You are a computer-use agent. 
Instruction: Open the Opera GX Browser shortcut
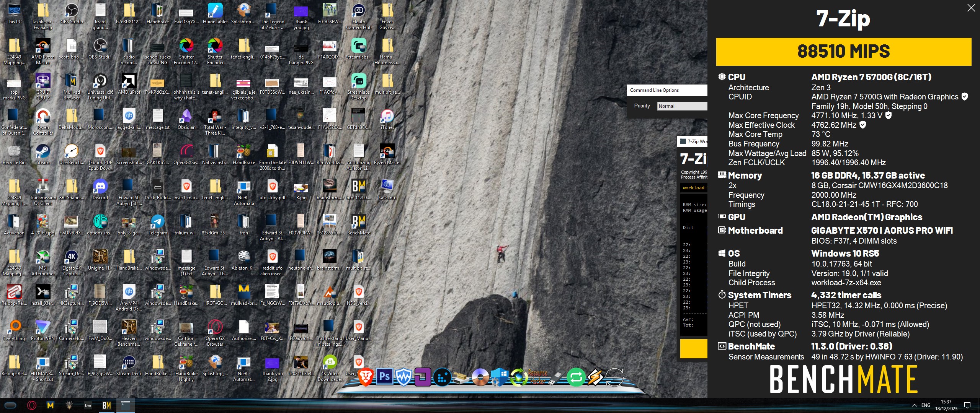tap(215, 333)
